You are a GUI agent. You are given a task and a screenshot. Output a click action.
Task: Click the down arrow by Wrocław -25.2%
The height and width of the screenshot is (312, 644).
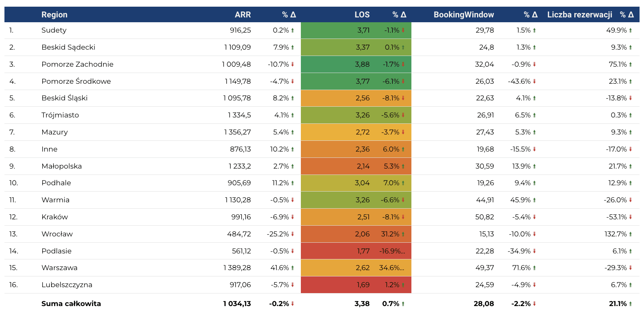click(x=292, y=234)
